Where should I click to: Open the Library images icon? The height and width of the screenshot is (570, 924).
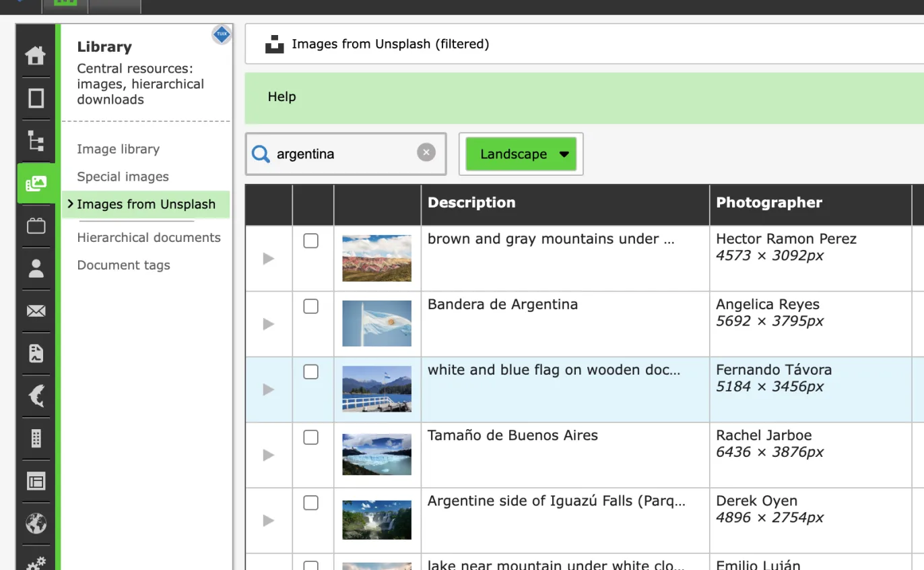tap(36, 183)
